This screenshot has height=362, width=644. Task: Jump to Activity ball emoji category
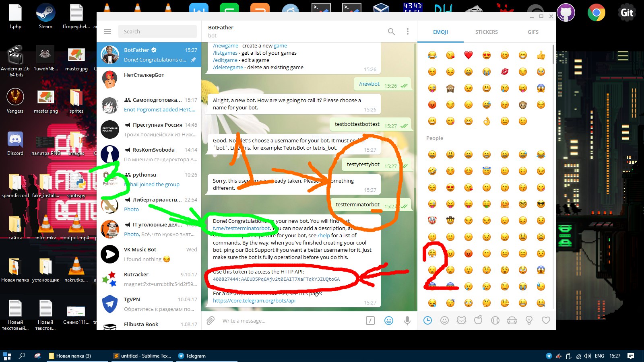[x=495, y=321]
